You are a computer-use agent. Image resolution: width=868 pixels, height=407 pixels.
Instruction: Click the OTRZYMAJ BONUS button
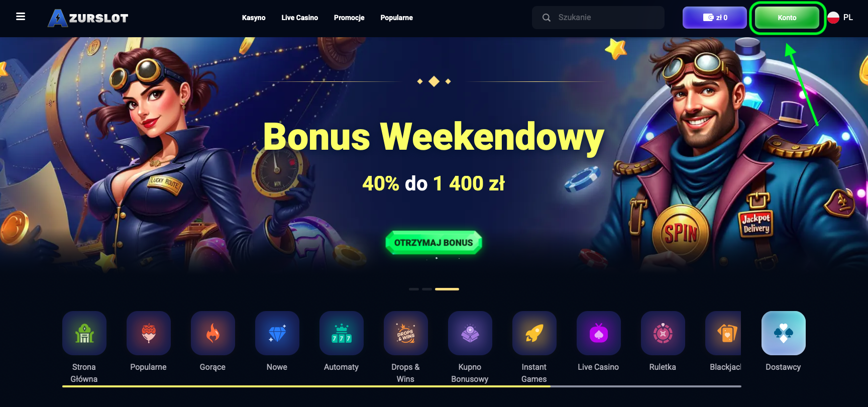(433, 243)
